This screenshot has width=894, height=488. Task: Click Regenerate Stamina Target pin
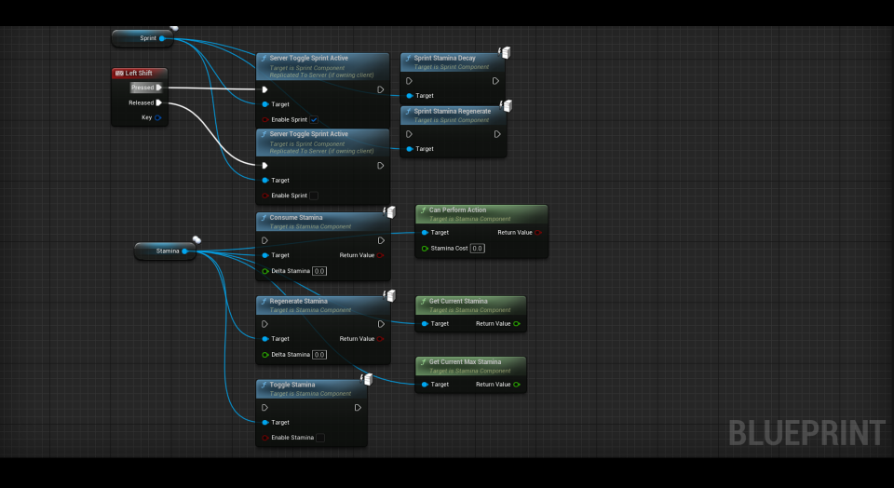[265, 339]
